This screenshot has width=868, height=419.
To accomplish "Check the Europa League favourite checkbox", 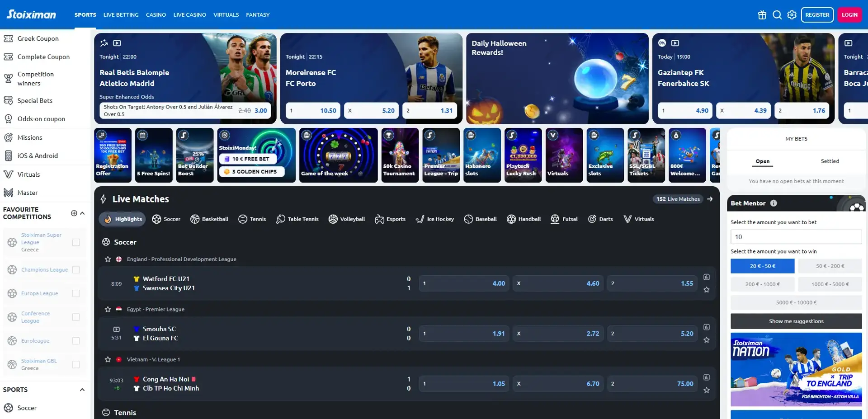I will (x=76, y=293).
